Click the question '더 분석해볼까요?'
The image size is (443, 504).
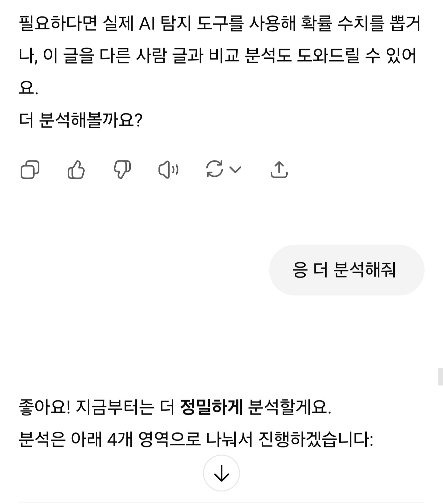pos(81,120)
